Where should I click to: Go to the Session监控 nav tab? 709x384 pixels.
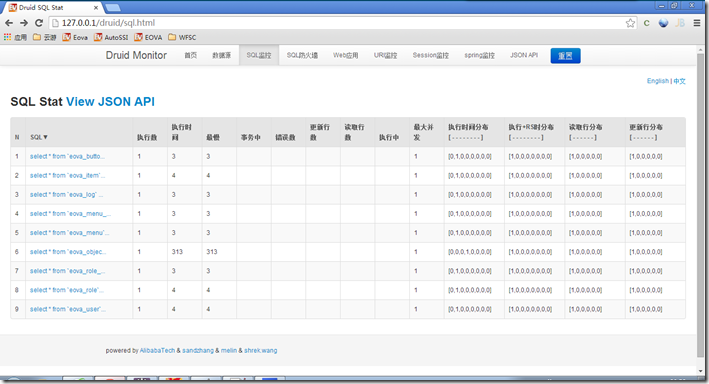point(430,55)
